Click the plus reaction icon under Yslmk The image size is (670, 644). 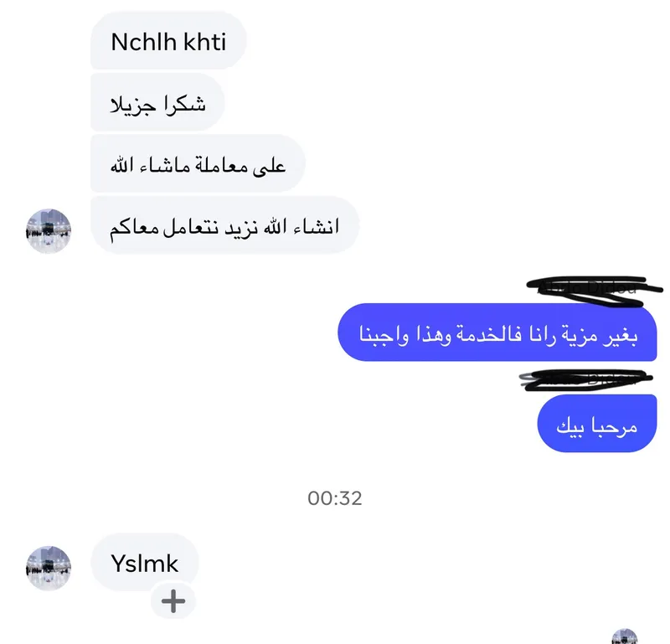pyautogui.click(x=173, y=600)
